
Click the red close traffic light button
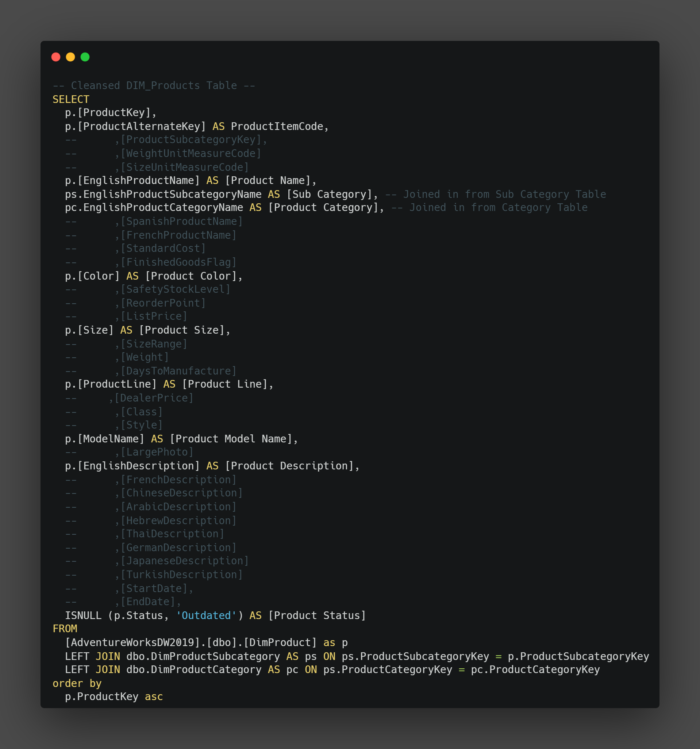tap(56, 57)
